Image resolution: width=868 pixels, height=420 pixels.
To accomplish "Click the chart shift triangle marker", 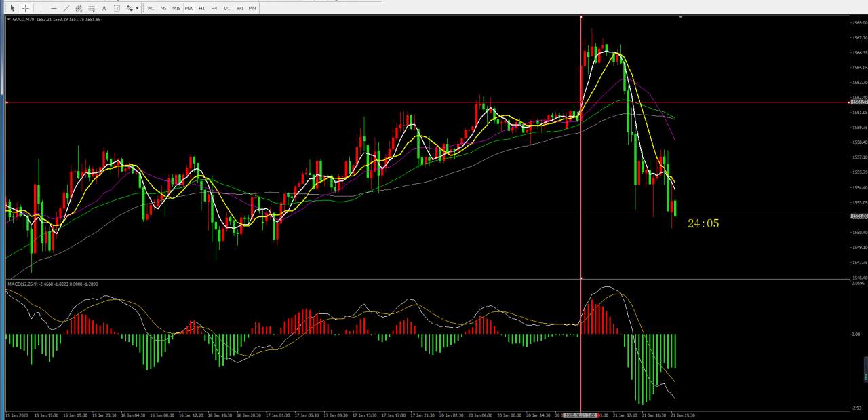I will [680, 16].
